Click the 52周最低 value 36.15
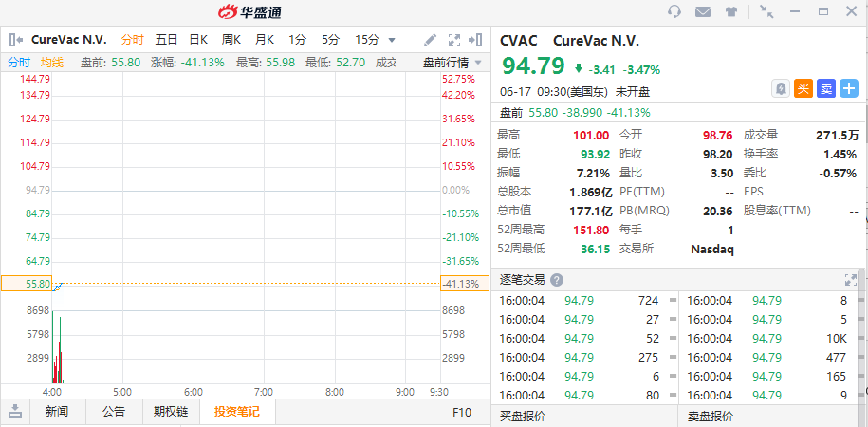868x427 pixels. tap(595, 250)
